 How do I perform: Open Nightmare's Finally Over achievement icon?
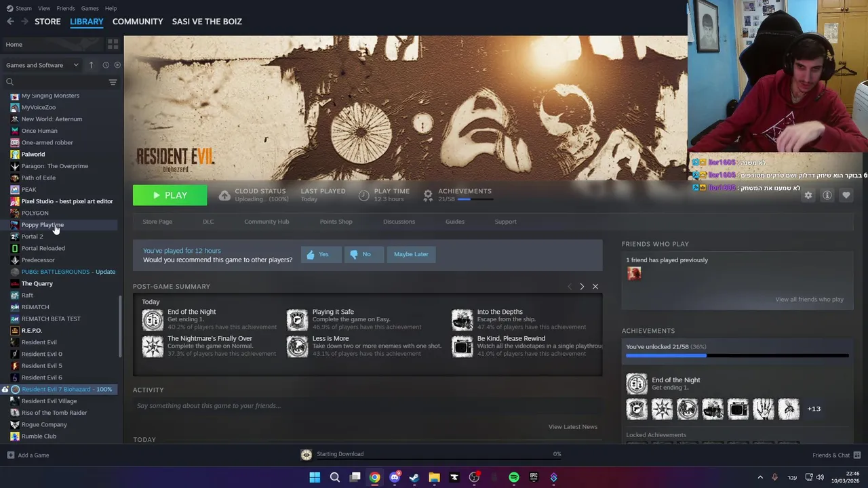[x=153, y=346]
